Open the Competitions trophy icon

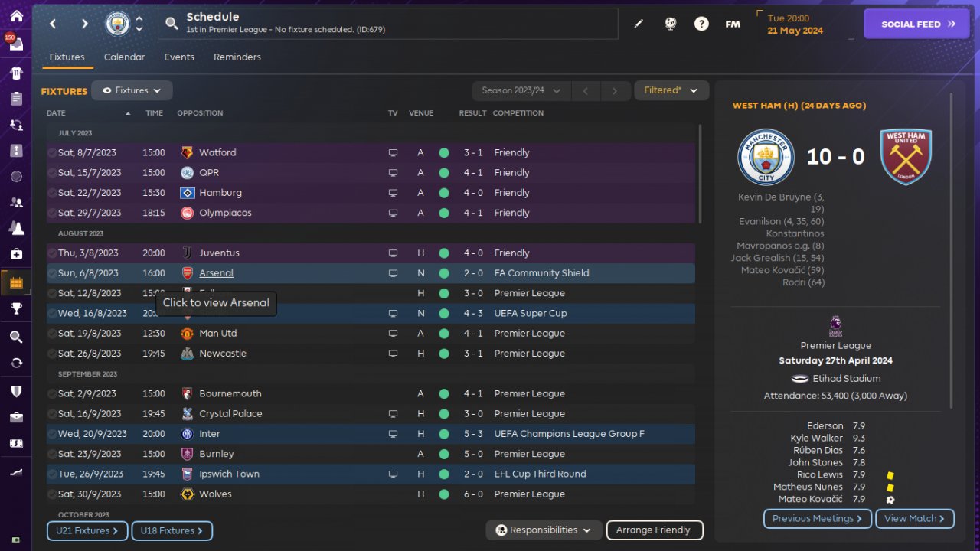point(16,308)
